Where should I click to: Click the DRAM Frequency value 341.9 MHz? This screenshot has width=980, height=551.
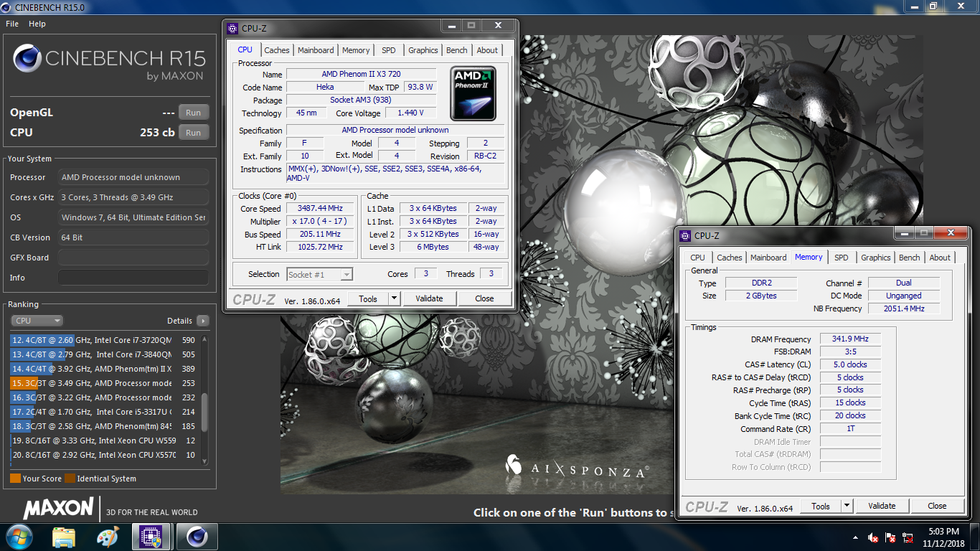850,339
